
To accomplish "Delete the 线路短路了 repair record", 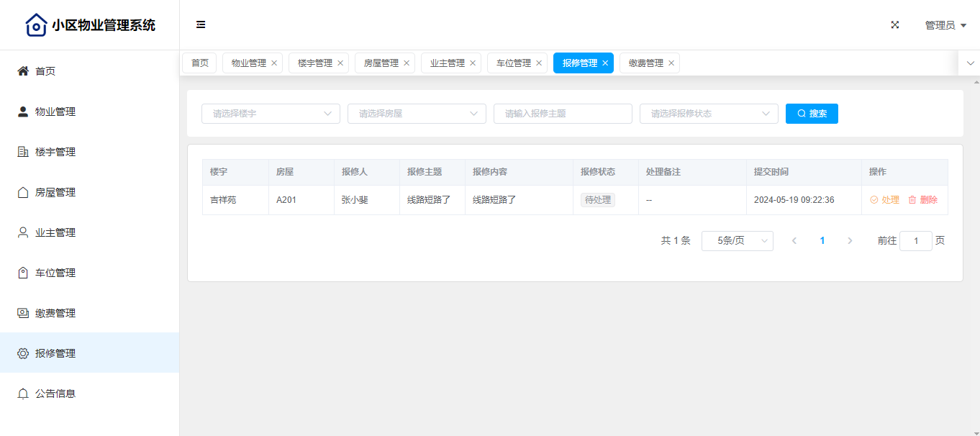I will coord(923,200).
